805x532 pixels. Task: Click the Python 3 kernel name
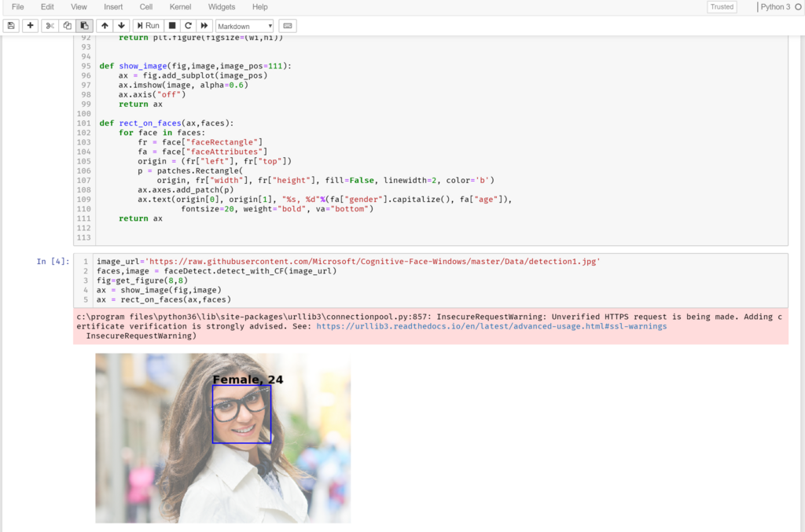coord(775,7)
